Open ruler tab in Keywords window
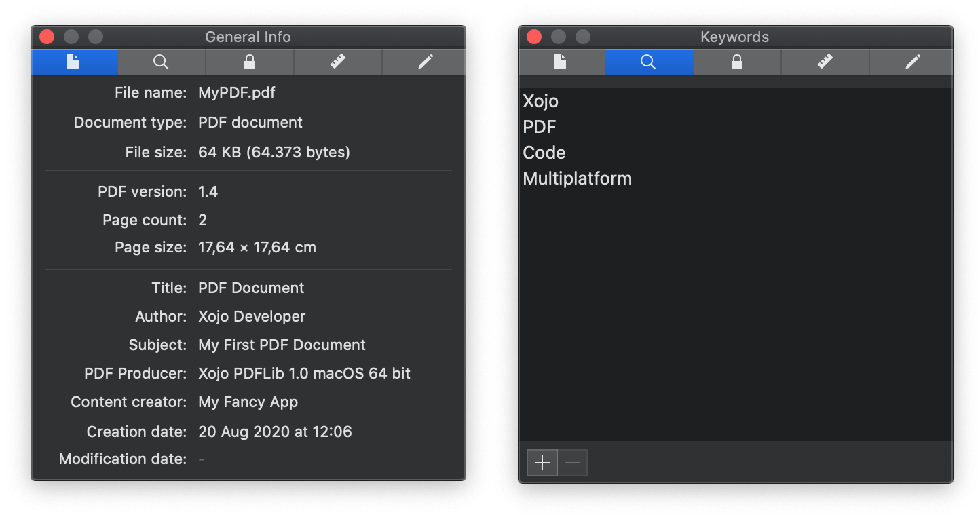 tap(825, 62)
